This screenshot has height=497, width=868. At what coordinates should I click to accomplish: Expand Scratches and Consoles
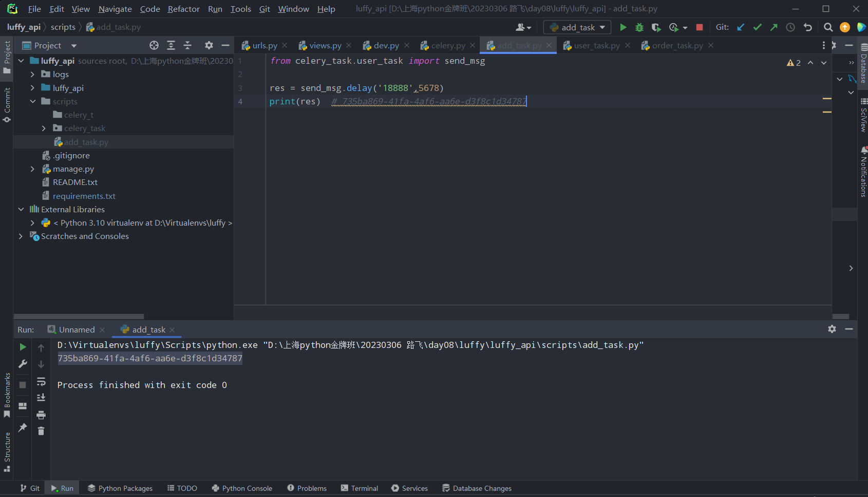click(21, 236)
